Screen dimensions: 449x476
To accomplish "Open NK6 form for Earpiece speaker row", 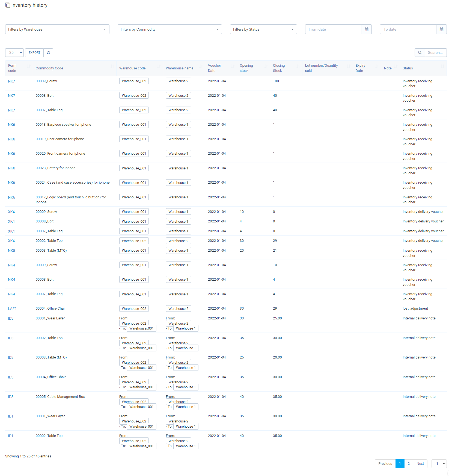I will pyautogui.click(x=11, y=125).
